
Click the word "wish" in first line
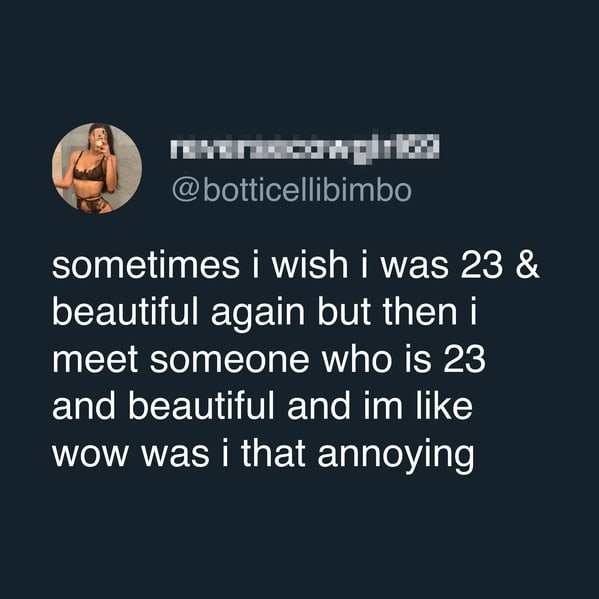tap(309, 266)
